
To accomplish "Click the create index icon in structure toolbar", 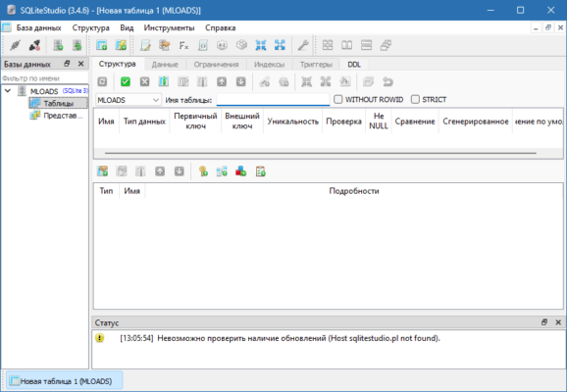I will click(x=264, y=82).
